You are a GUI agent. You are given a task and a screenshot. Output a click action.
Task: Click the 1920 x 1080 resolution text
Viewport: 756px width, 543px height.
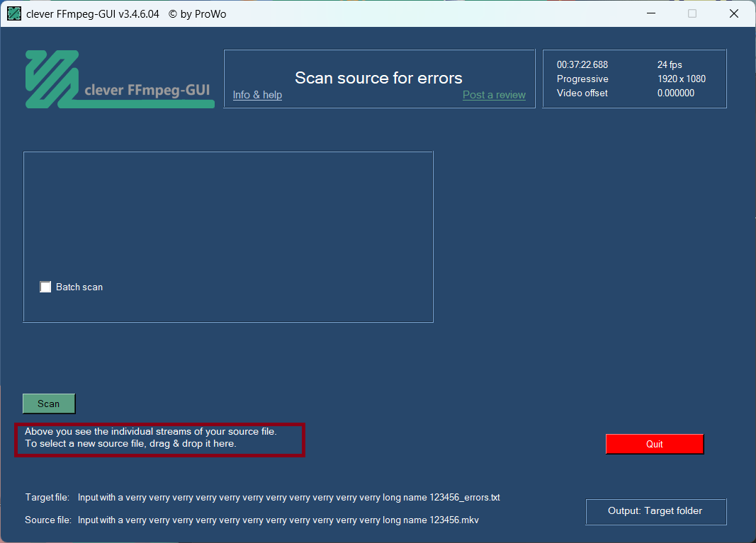pos(682,79)
